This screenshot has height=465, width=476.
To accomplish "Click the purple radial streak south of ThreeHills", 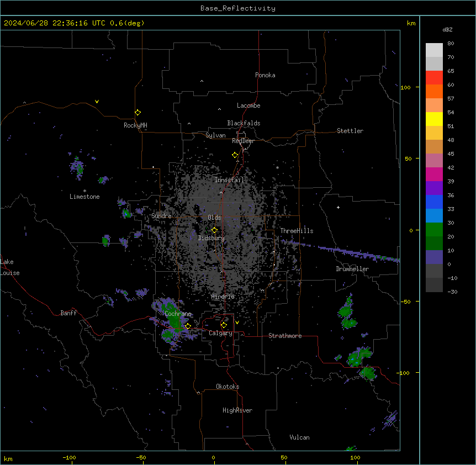I will [340, 250].
